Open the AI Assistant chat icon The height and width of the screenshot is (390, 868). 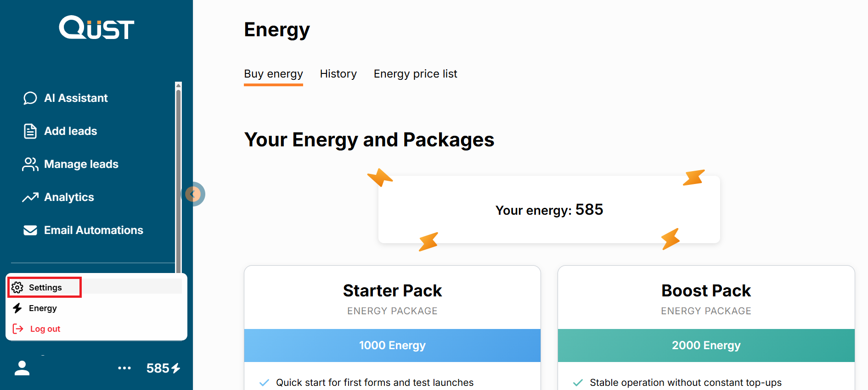pyautogui.click(x=30, y=98)
